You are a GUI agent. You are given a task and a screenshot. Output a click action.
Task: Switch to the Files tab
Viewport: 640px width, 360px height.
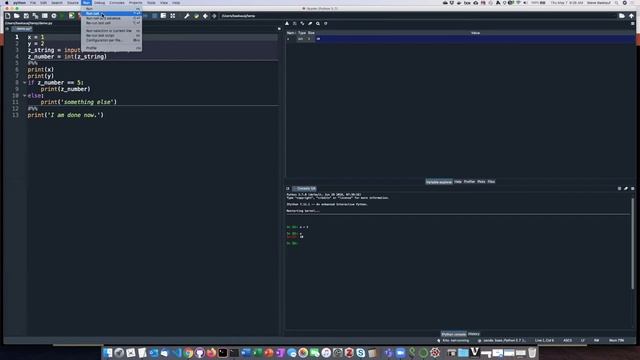pos(491,182)
